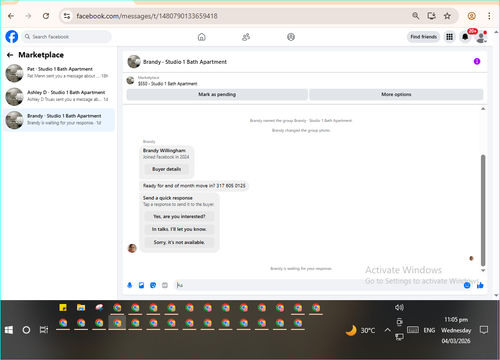Click the chat scrollbar down arrow
The height and width of the screenshot is (360, 500).
[x=483, y=270]
